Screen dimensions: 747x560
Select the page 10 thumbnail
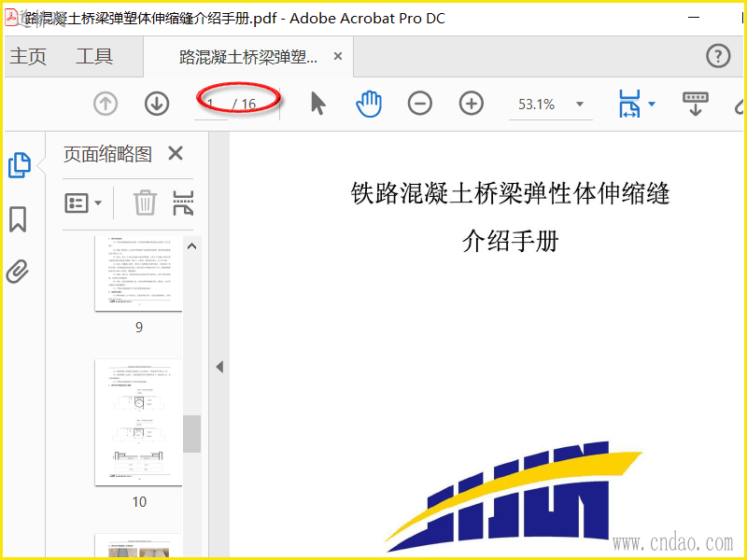point(138,423)
